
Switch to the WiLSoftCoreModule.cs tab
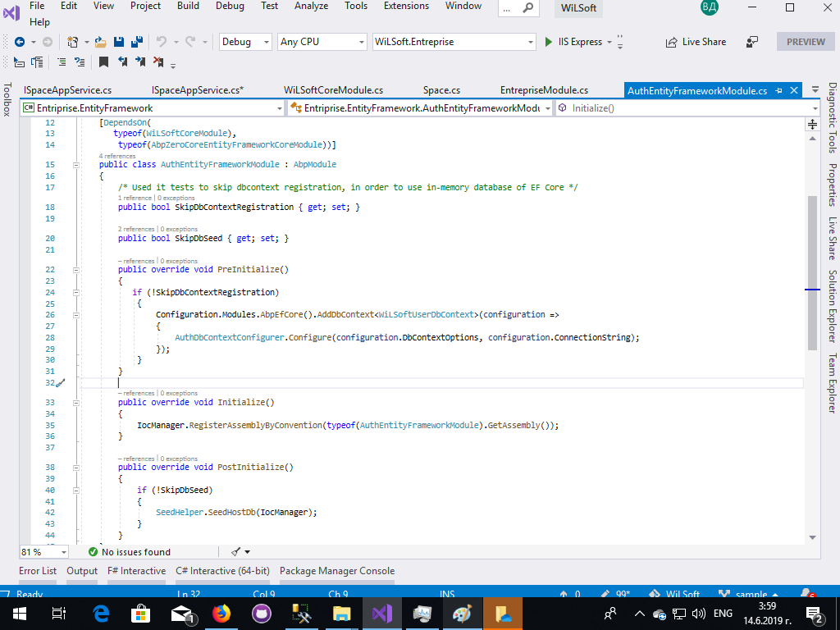[x=333, y=90]
